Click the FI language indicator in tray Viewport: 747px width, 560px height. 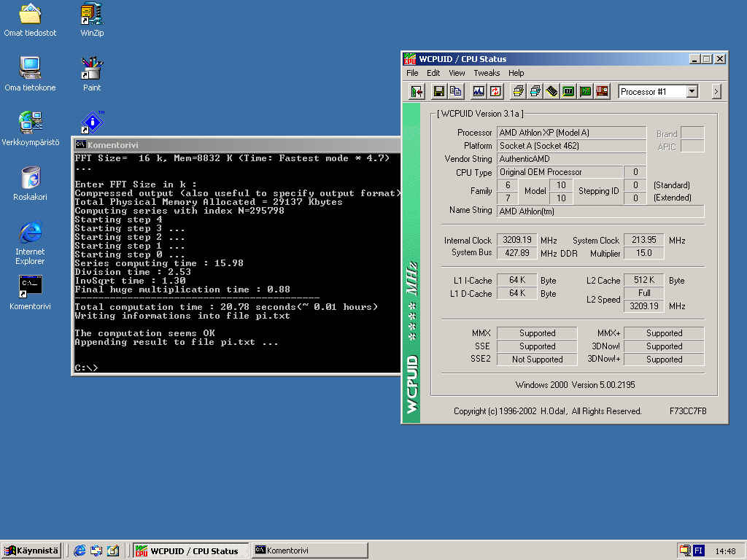click(x=698, y=551)
